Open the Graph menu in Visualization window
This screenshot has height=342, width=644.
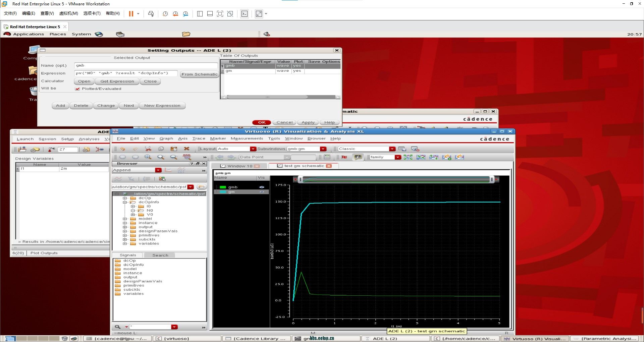coord(166,138)
